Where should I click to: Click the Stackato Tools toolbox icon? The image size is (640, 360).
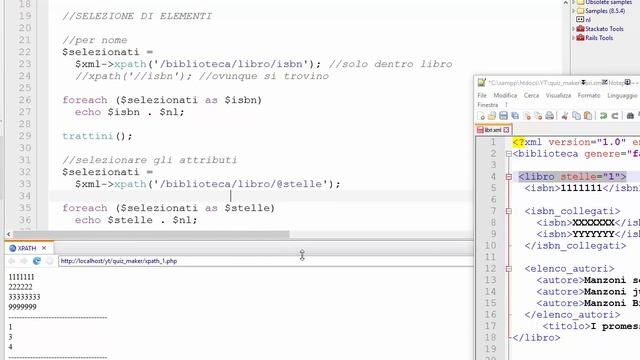pyautogui.click(x=580, y=29)
